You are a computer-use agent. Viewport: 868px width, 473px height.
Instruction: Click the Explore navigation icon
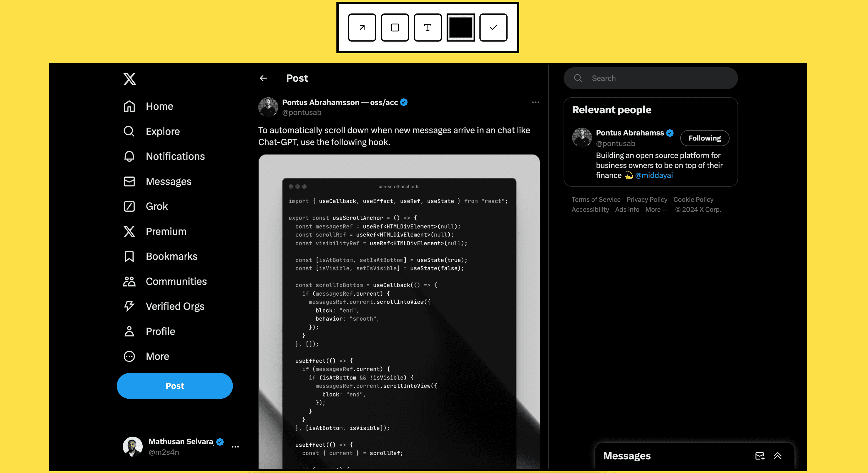tap(129, 131)
